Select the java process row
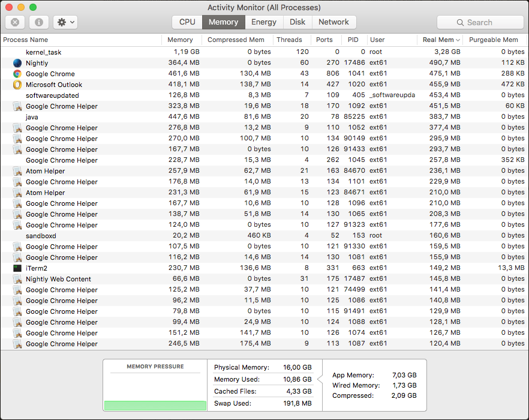Screen dimensions: 529x420 264,117
